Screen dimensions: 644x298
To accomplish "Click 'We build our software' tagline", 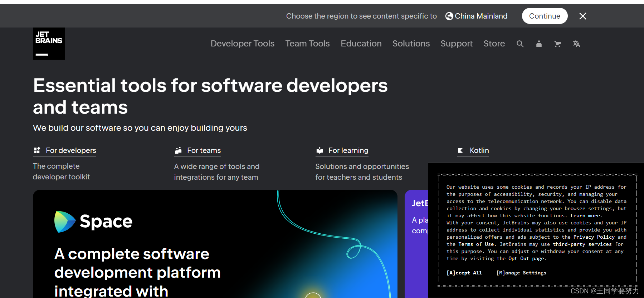I will pyautogui.click(x=140, y=128).
